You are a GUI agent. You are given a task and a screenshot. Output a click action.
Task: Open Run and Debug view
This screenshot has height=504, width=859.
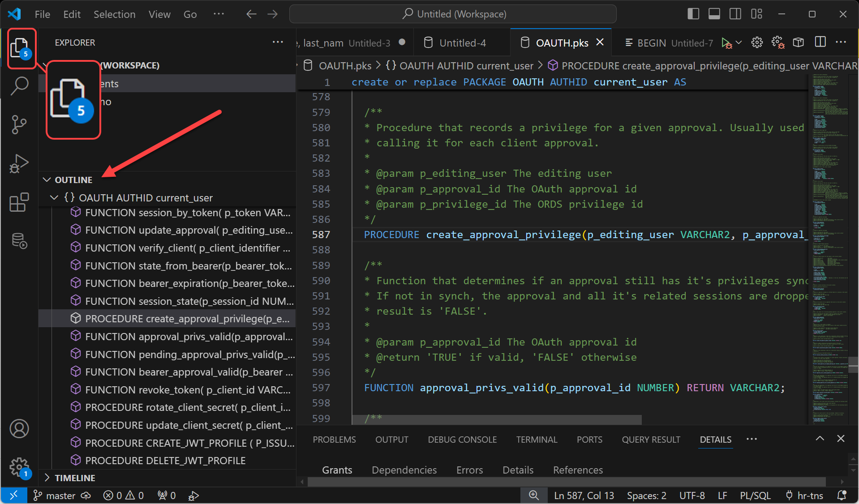click(19, 163)
